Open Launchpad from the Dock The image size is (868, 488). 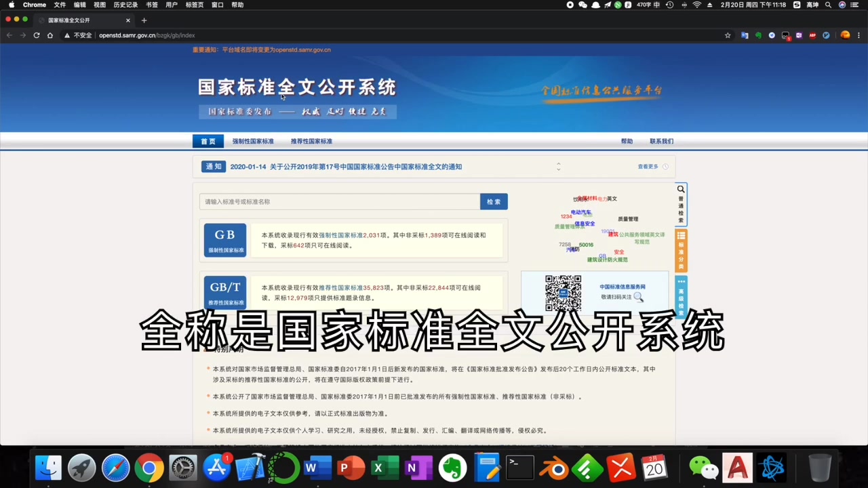click(82, 468)
